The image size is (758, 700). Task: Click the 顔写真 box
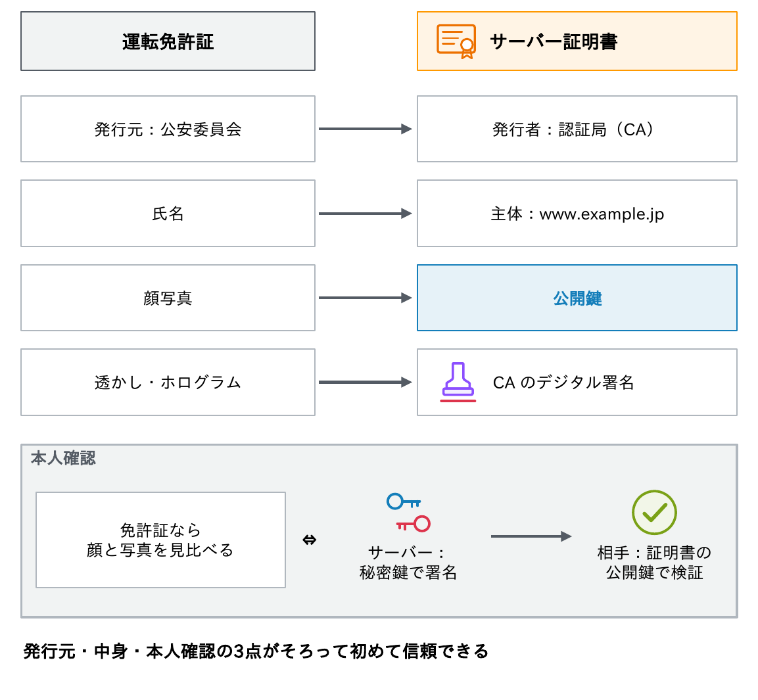[x=168, y=298]
